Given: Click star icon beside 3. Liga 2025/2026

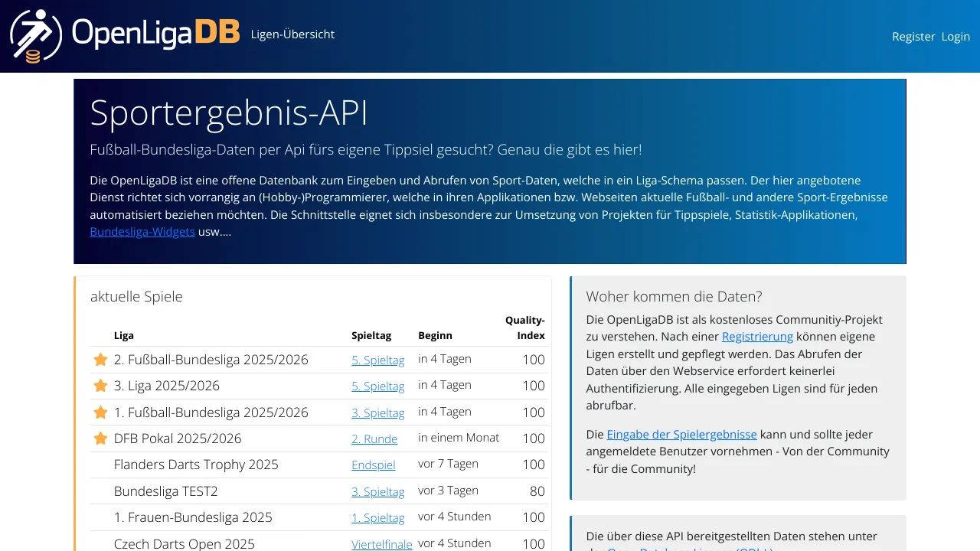Looking at the screenshot, I should click(x=100, y=386).
